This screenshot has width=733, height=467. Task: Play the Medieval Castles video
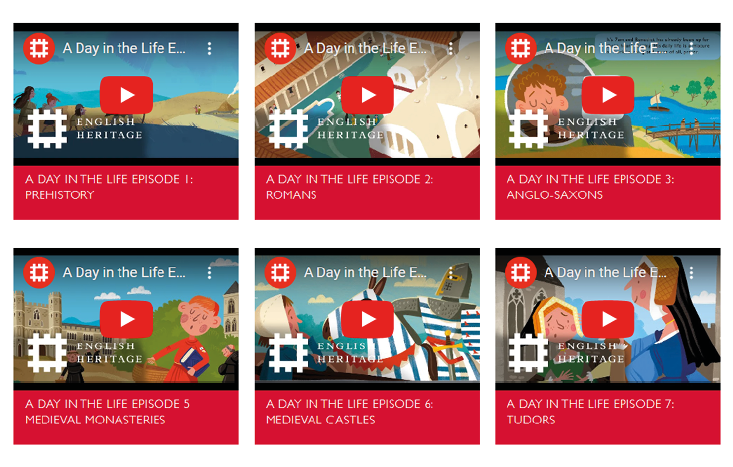coord(367,319)
